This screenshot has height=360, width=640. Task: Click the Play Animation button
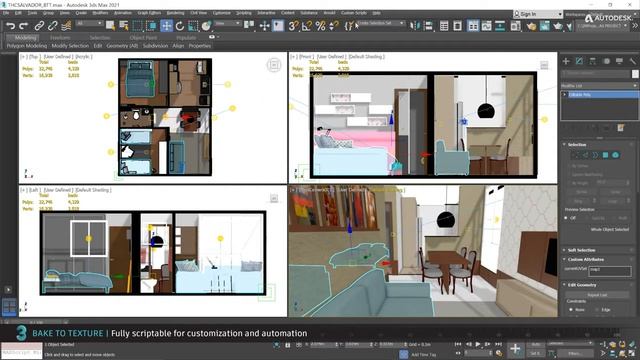[478, 345]
